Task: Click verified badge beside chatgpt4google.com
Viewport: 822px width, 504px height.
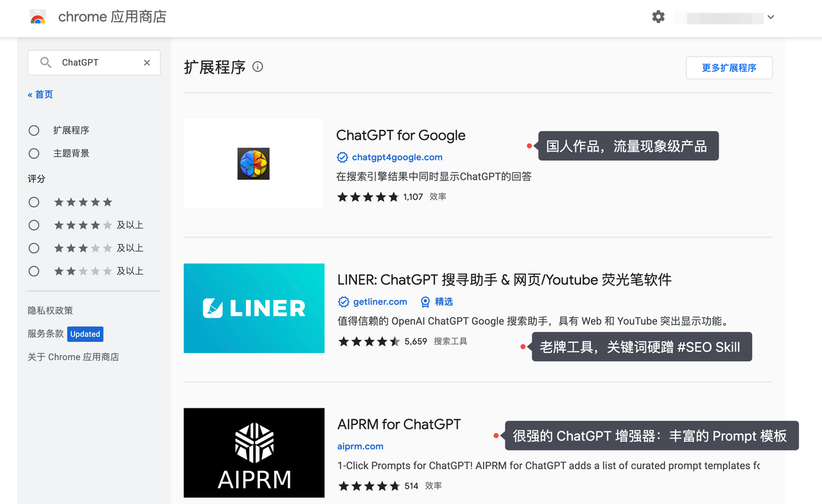Action: point(342,157)
